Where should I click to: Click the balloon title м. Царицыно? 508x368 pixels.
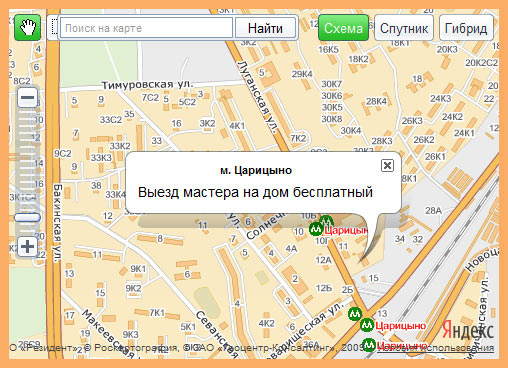pyautogui.click(x=256, y=170)
